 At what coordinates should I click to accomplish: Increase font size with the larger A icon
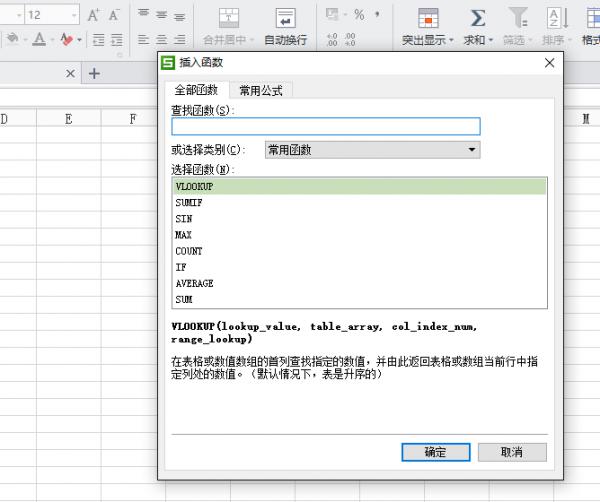(93, 15)
